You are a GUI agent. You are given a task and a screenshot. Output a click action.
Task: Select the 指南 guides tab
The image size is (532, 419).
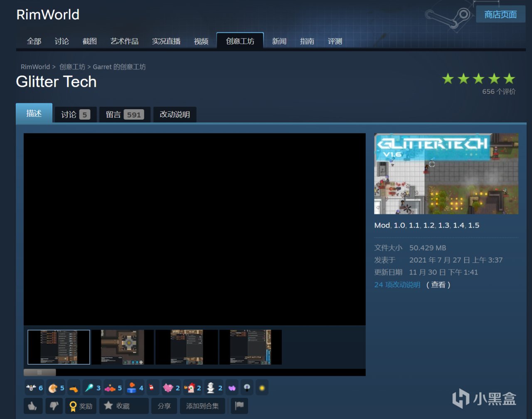click(x=307, y=41)
